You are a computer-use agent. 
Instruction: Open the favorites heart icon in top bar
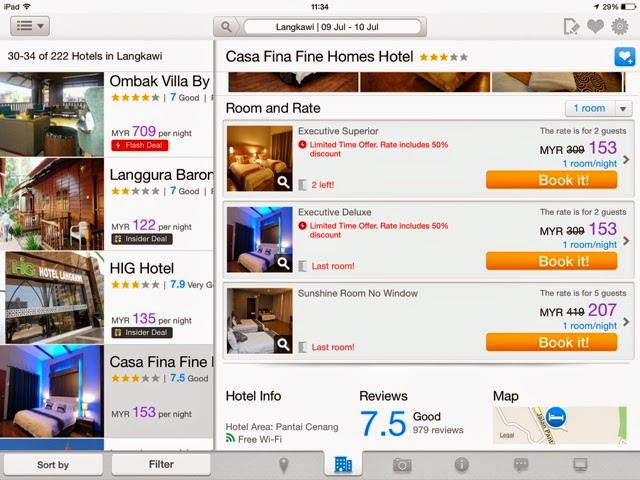pos(595,27)
